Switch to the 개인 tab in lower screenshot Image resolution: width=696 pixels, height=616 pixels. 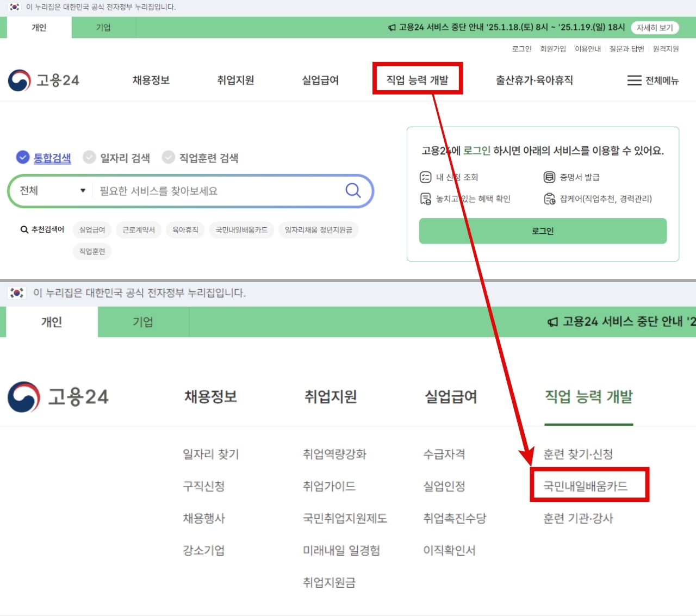tap(52, 322)
